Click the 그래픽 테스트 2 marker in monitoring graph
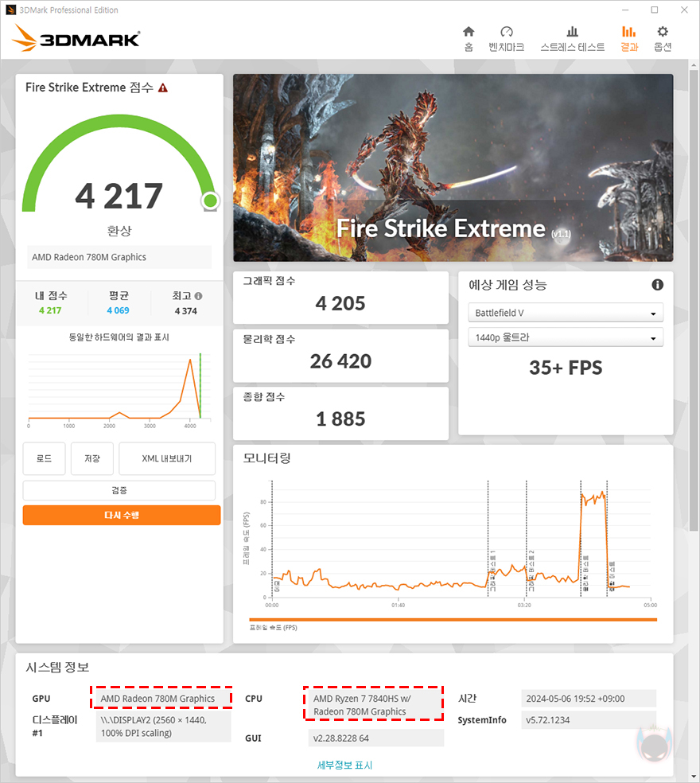Viewport: 700px width, 783px height. [527, 538]
